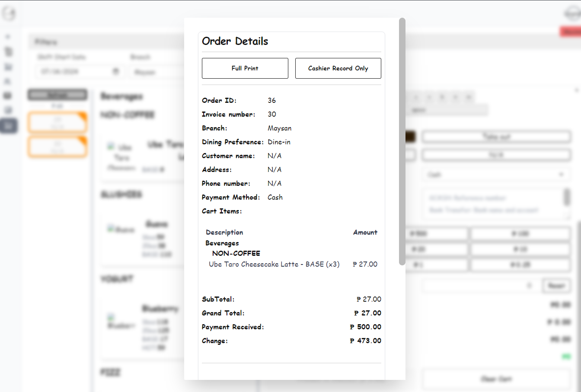Click the first sidebar icon below the arrow
Image resolution: width=581 pixels, height=392 pixels.
point(8,52)
